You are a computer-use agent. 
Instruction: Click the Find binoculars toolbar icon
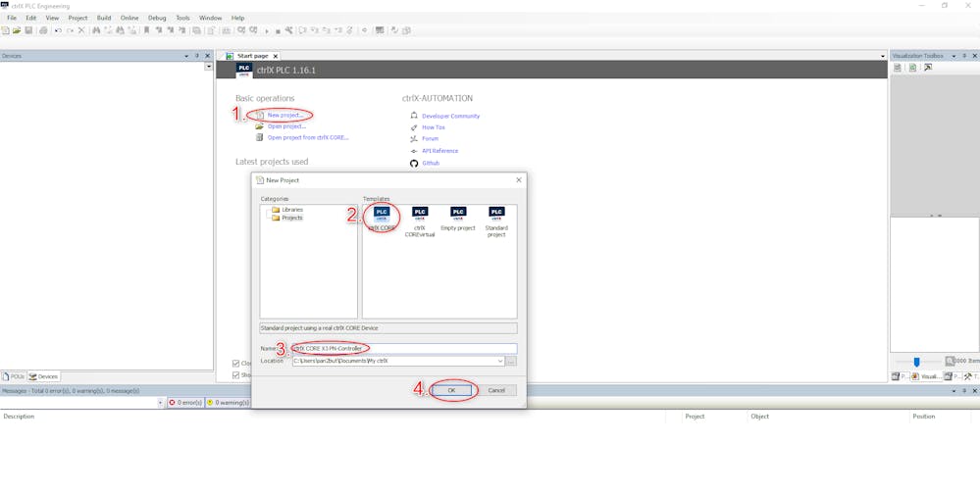[x=96, y=30]
